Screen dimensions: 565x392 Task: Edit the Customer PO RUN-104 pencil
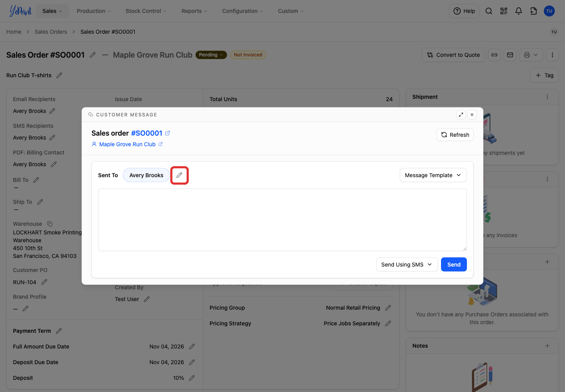pos(44,282)
